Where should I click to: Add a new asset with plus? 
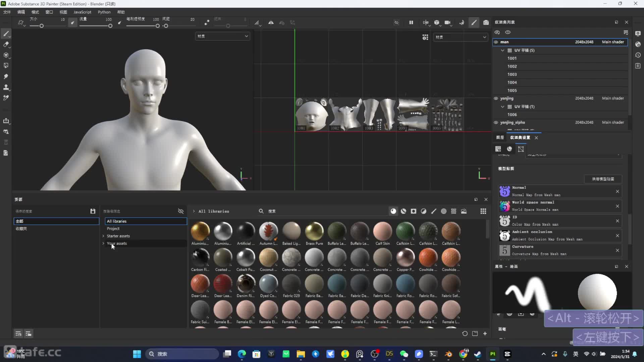coord(485,334)
